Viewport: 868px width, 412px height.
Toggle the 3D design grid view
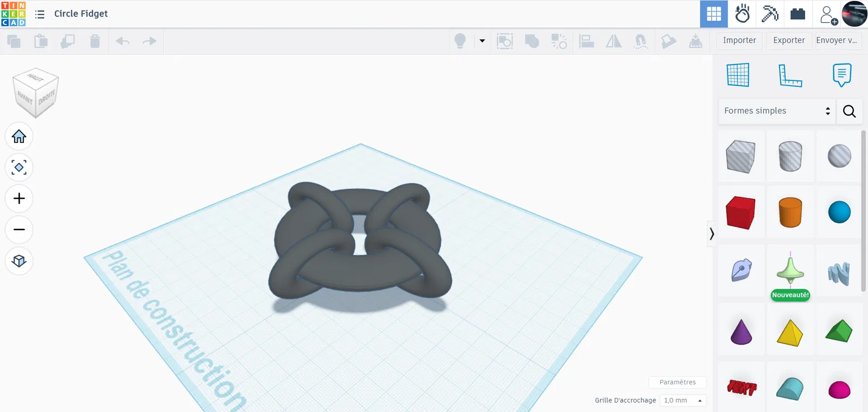click(714, 14)
